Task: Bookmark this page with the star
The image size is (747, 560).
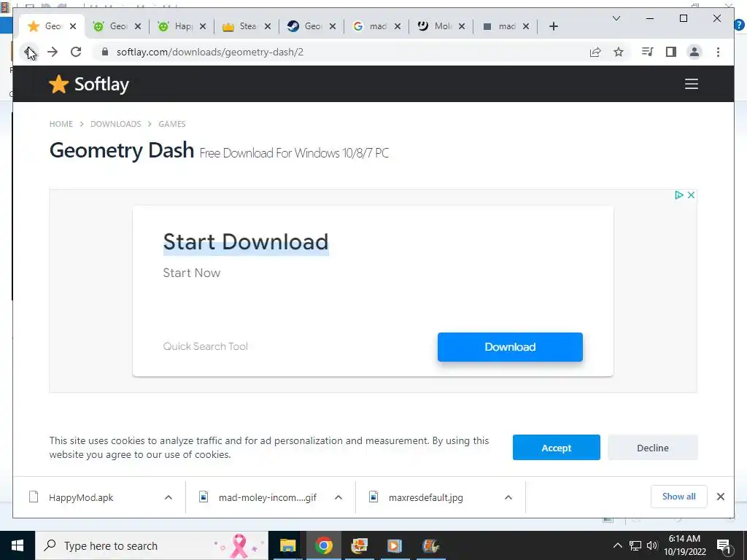Action: pos(619,52)
